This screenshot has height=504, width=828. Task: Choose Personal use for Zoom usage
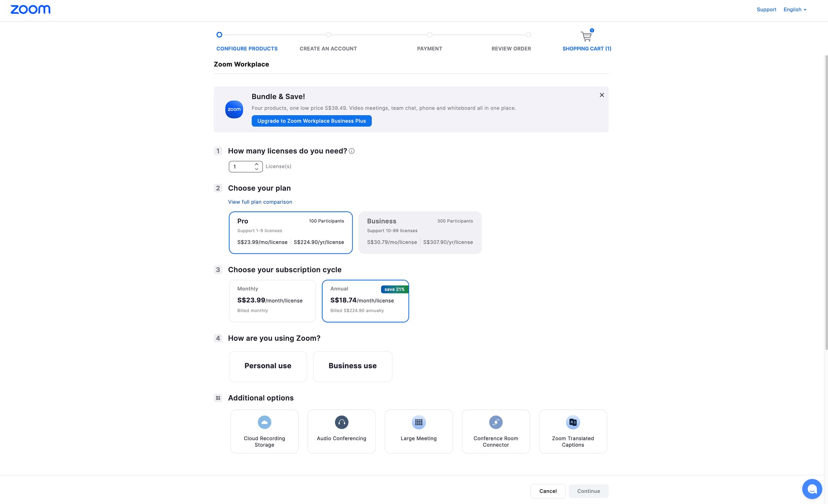tap(268, 366)
